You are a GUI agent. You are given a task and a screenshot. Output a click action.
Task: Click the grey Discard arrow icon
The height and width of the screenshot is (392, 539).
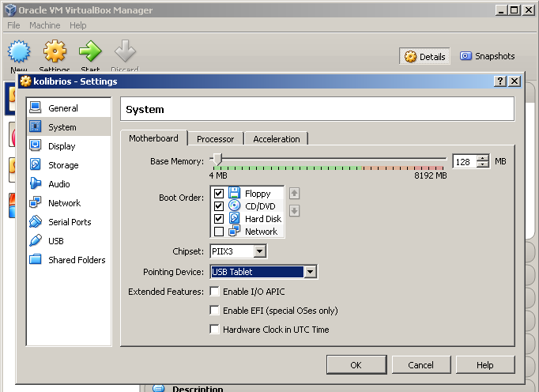tap(125, 51)
